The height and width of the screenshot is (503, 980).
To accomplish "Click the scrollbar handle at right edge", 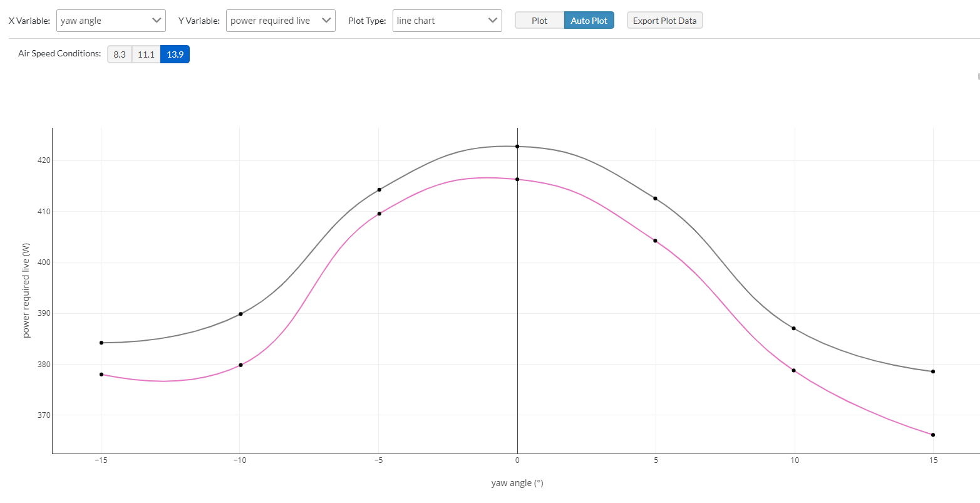I will [978, 76].
